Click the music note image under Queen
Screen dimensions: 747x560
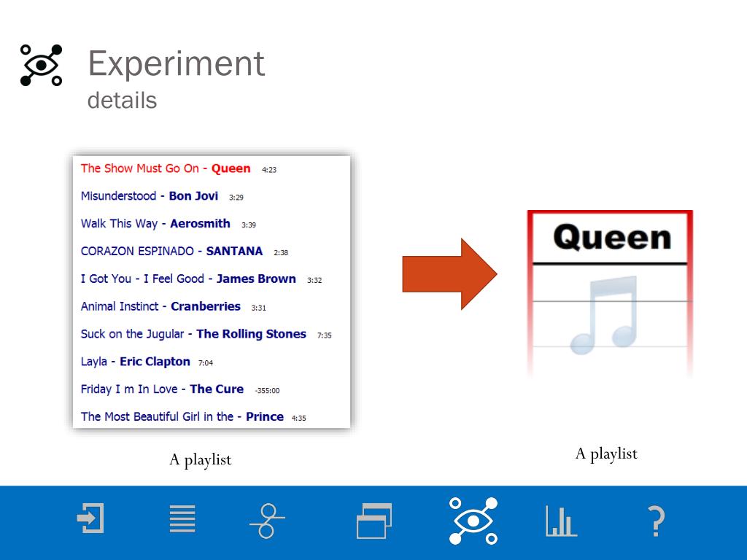605,315
